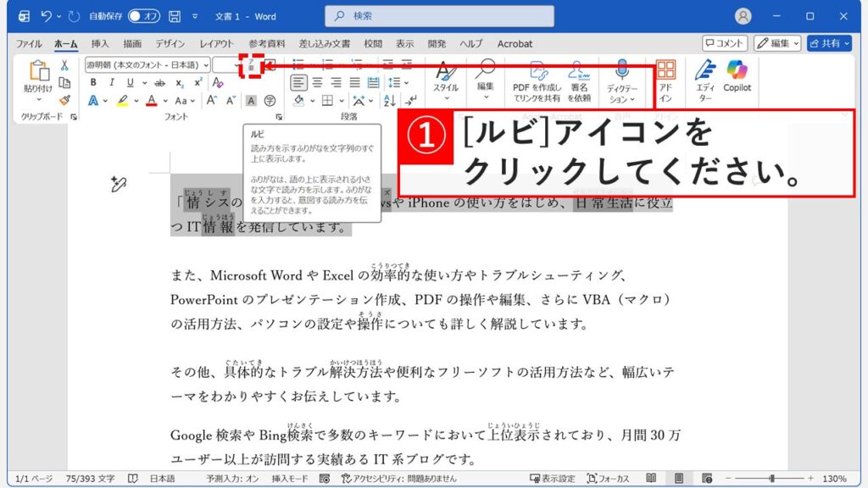The height and width of the screenshot is (488, 868).
Task: Switch to the 校閲 (Review) tab
Action: (x=373, y=43)
